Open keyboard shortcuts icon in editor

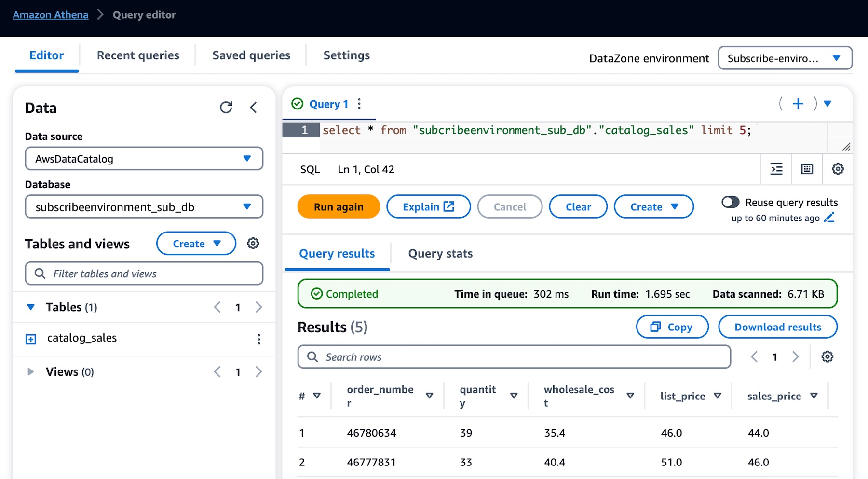pyautogui.click(x=807, y=169)
